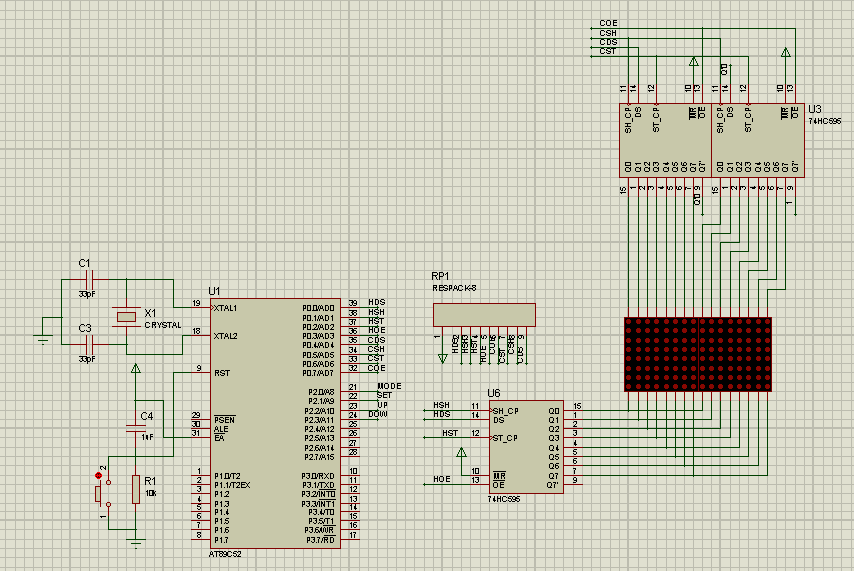The image size is (854, 571).
Task: Click the SH_CP pin label on U6
Action: point(505,411)
